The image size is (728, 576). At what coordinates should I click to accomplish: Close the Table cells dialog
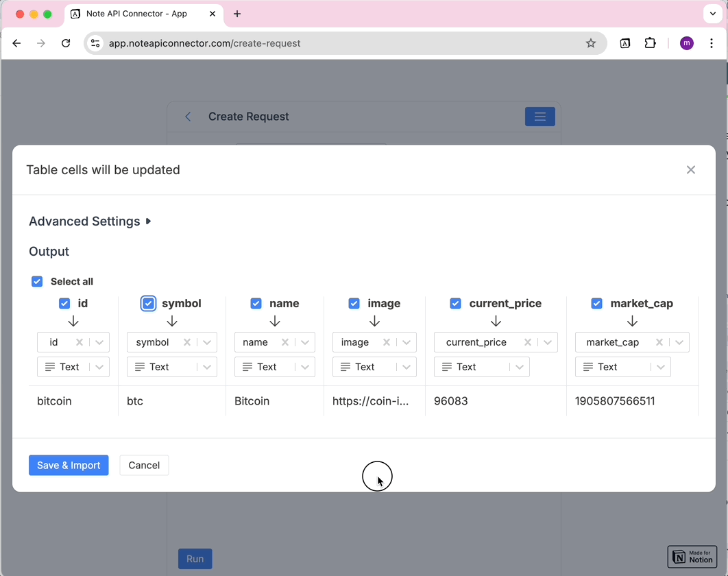click(690, 170)
